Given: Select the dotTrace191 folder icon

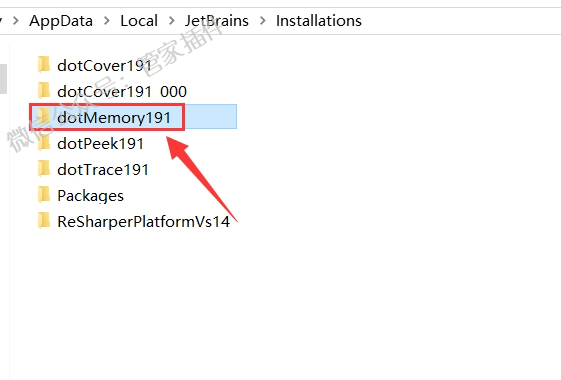Looking at the screenshot, I should (x=44, y=169).
